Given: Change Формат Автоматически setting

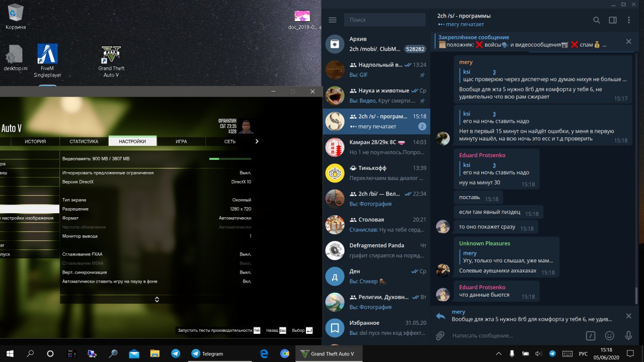Looking at the screenshot, I should 156,218.
